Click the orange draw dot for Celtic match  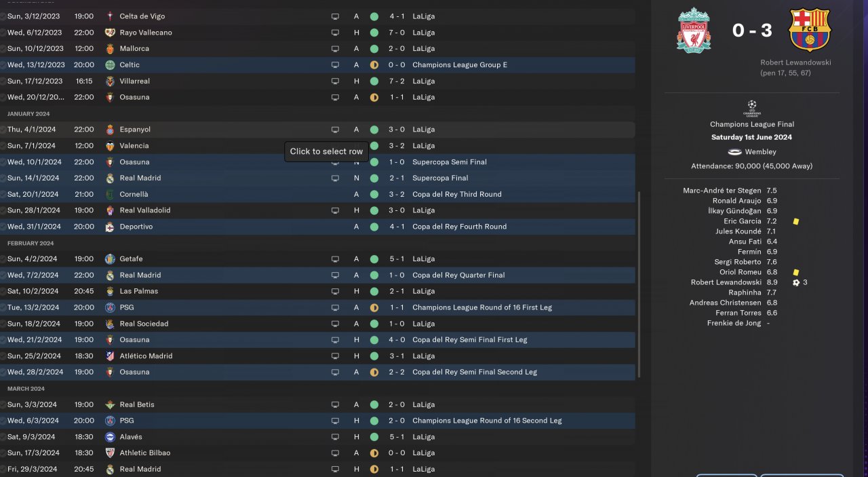coord(374,65)
